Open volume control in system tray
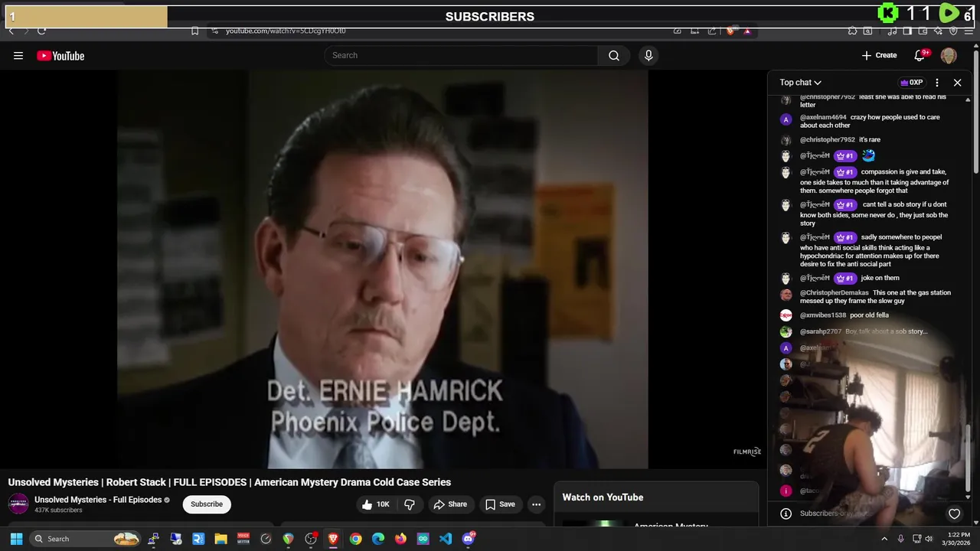The image size is (980, 551). pyautogui.click(x=929, y=539)
